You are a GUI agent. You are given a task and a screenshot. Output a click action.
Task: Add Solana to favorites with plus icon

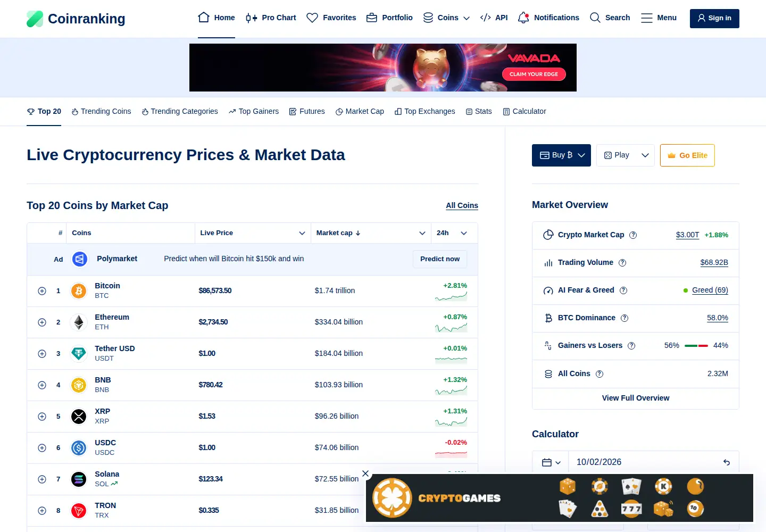[x=42, y=479]
